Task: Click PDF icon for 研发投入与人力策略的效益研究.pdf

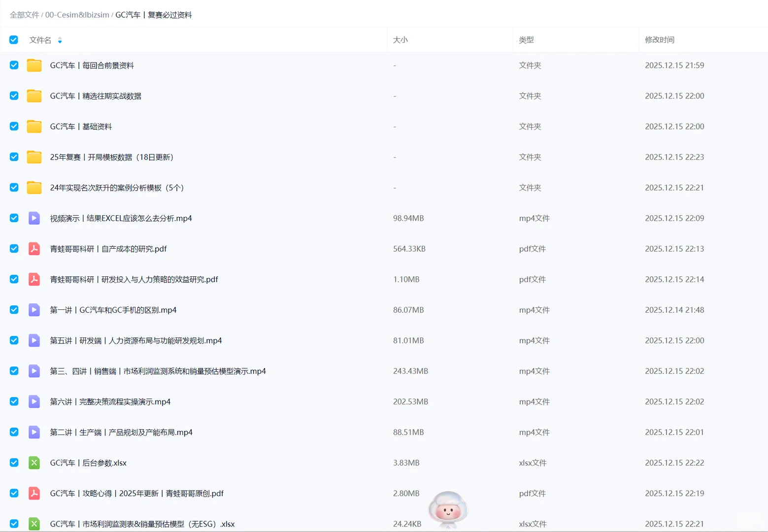Action: pyautogui.click(x=34, y=279)
